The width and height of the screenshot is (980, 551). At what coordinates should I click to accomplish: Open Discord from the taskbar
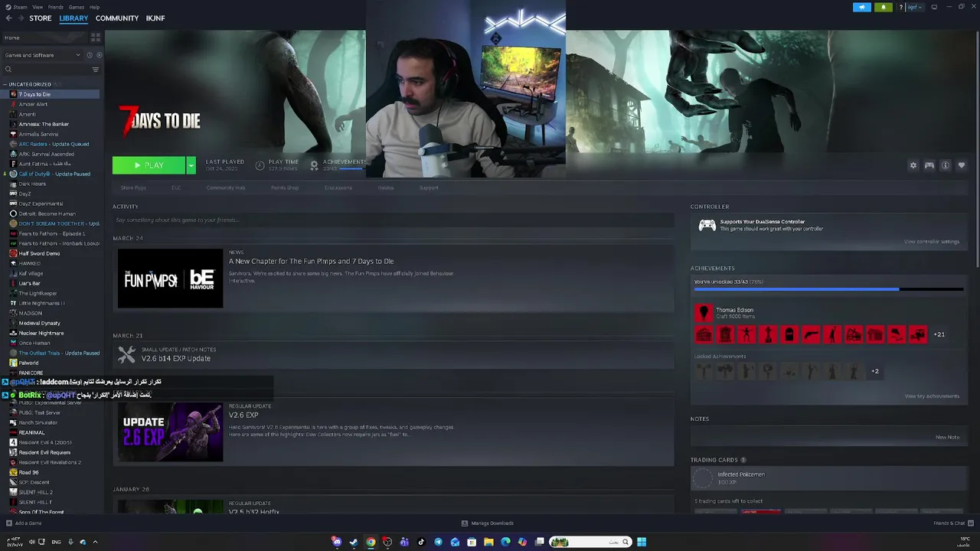point(337,542)
